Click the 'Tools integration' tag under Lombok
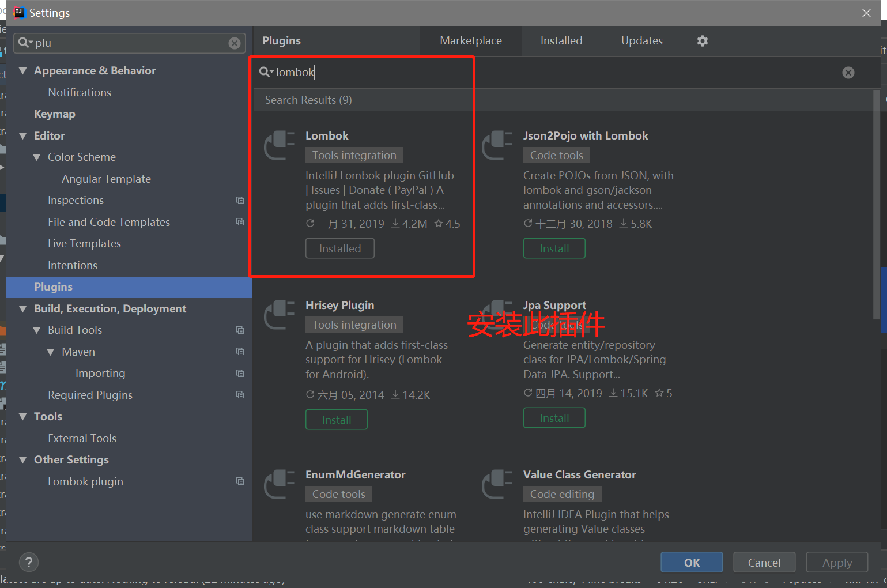887x588 pixels. (354, 155)
